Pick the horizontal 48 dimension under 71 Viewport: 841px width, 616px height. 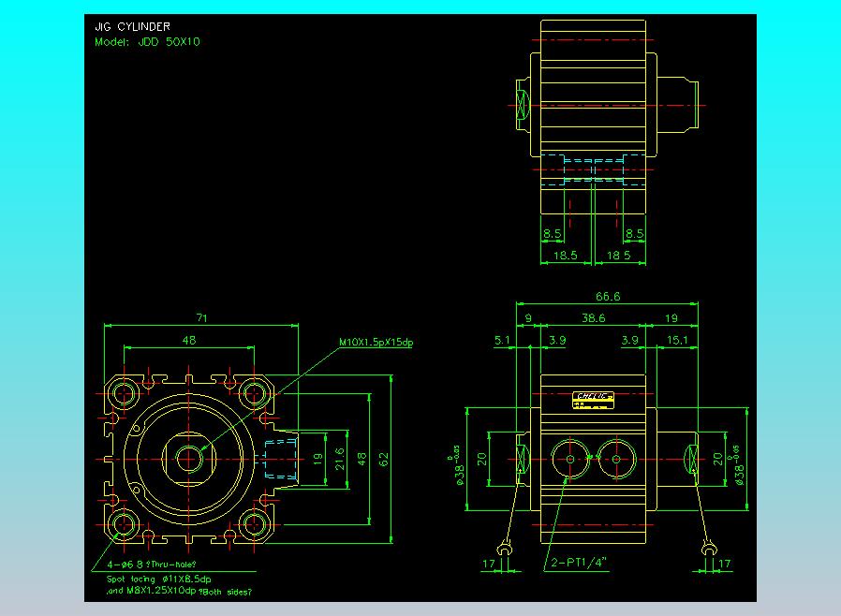click(x=189, y=340)
